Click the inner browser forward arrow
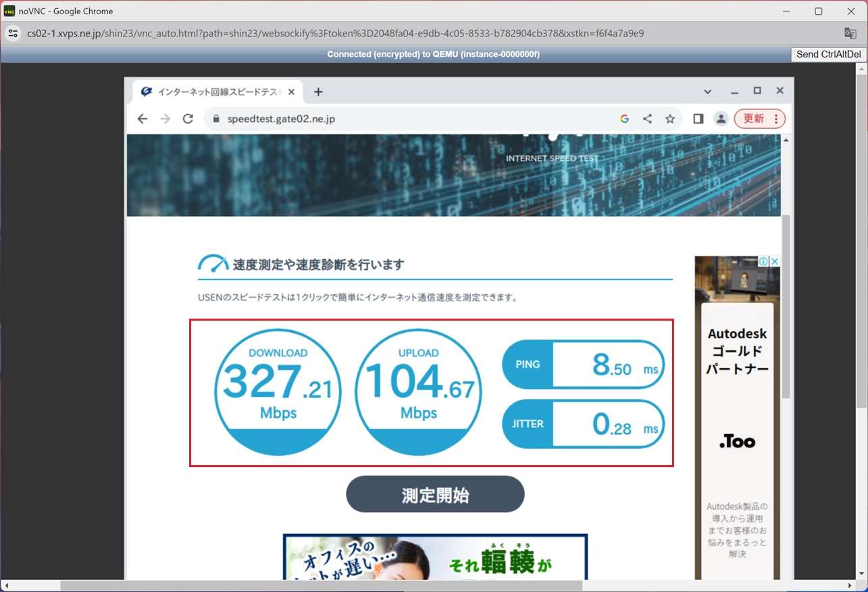 tap(165, 119)
